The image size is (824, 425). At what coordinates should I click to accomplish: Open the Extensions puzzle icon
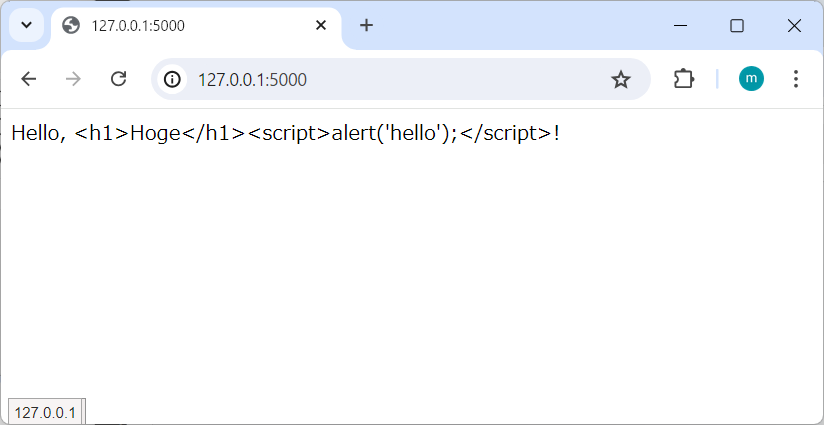pos(684,79)
